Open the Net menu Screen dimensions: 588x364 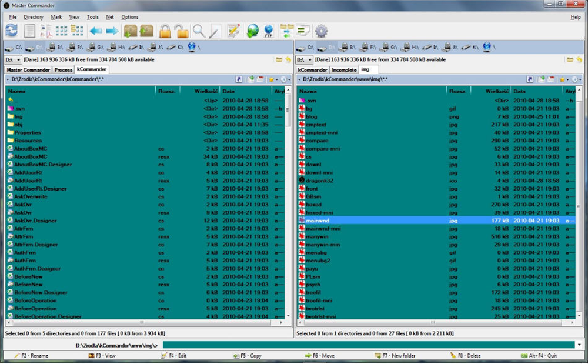click(x=109, y=17)
